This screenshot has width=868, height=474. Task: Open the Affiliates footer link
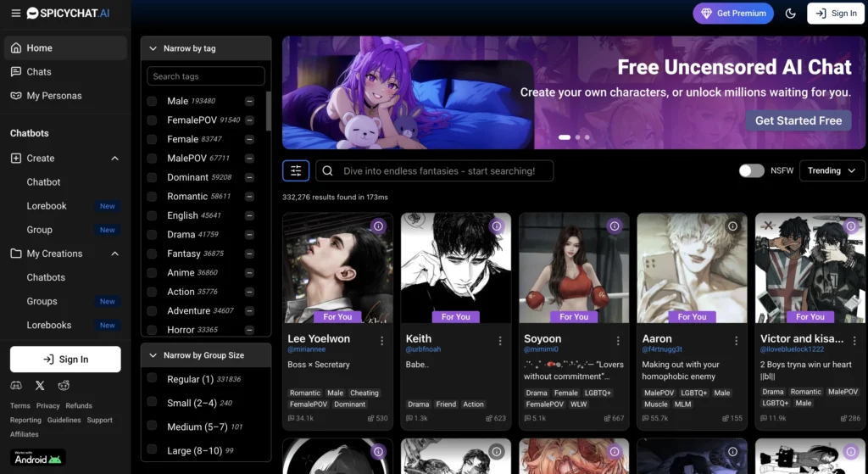25,435
